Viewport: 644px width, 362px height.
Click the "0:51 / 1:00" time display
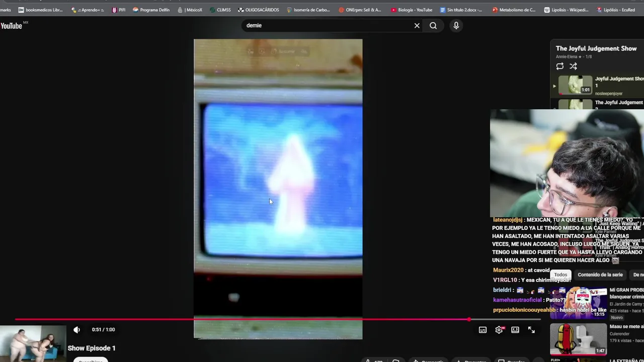(103, 330)
